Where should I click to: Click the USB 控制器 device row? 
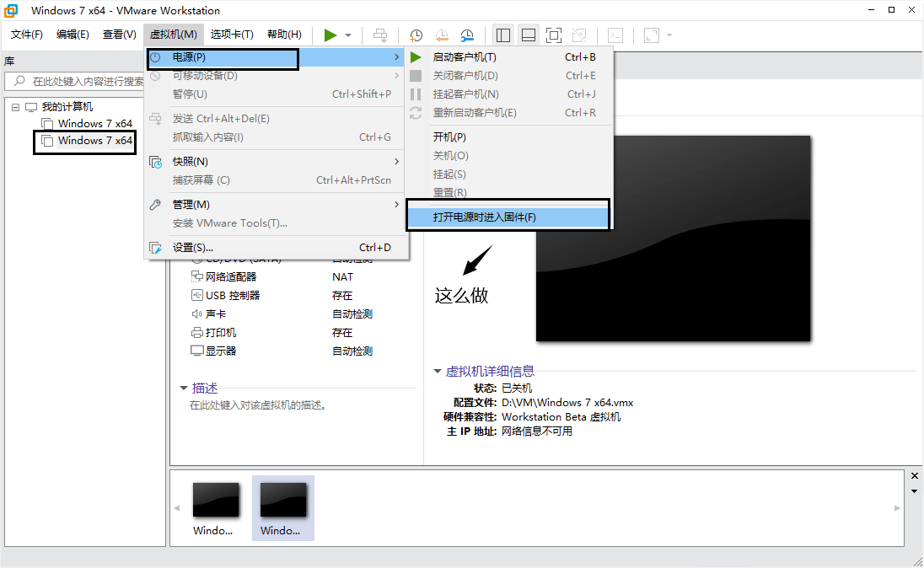coord(283,295)
